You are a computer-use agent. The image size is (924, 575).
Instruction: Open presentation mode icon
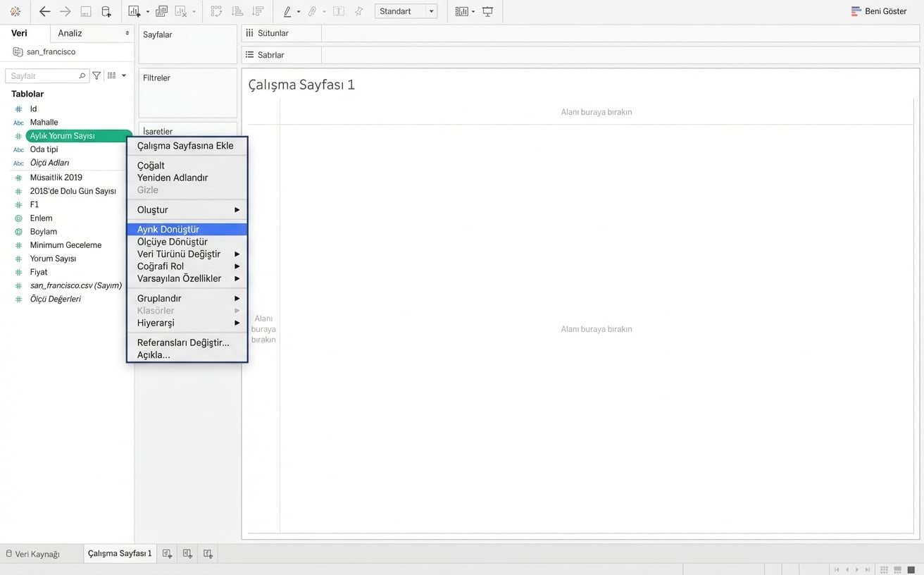click(x=487, y=11)
